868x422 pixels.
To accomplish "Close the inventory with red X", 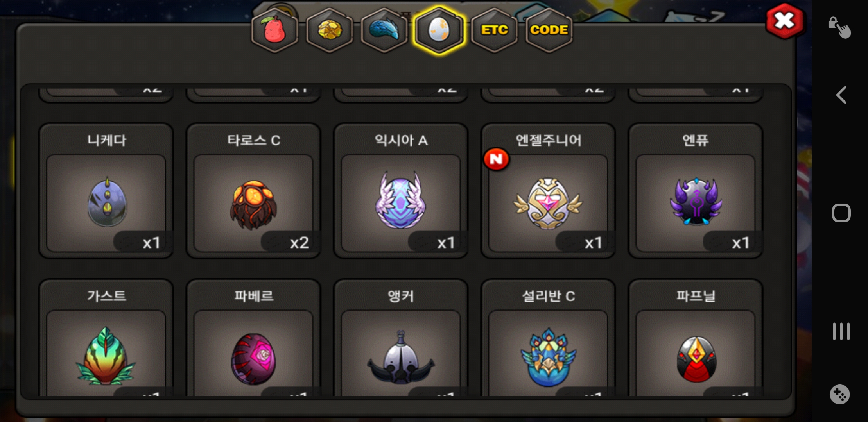I will click(x=785, y=21).
